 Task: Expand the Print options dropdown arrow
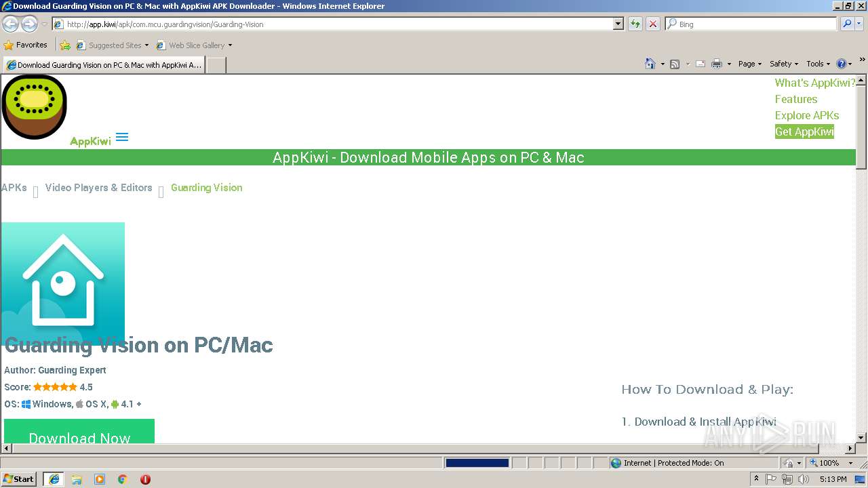tap(729, 64)
